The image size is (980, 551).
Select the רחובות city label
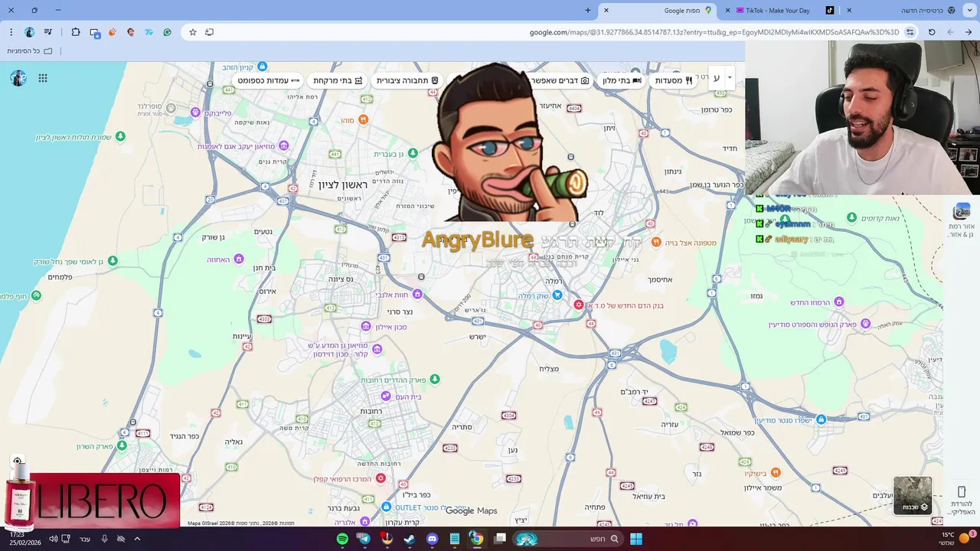pos(371,412)
